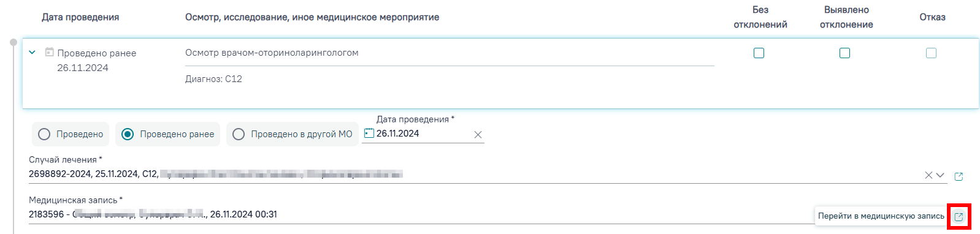Open the medical record link icon
The width and height of the screenshot is (980, 234).
click(959, 217)
